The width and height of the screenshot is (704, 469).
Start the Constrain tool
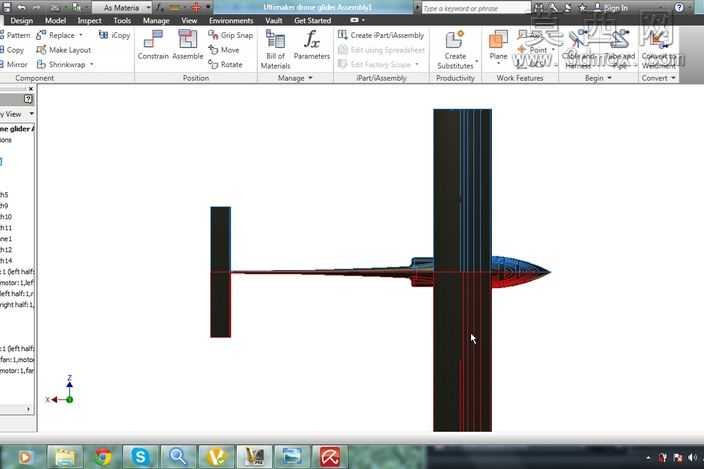coord(153,45)
